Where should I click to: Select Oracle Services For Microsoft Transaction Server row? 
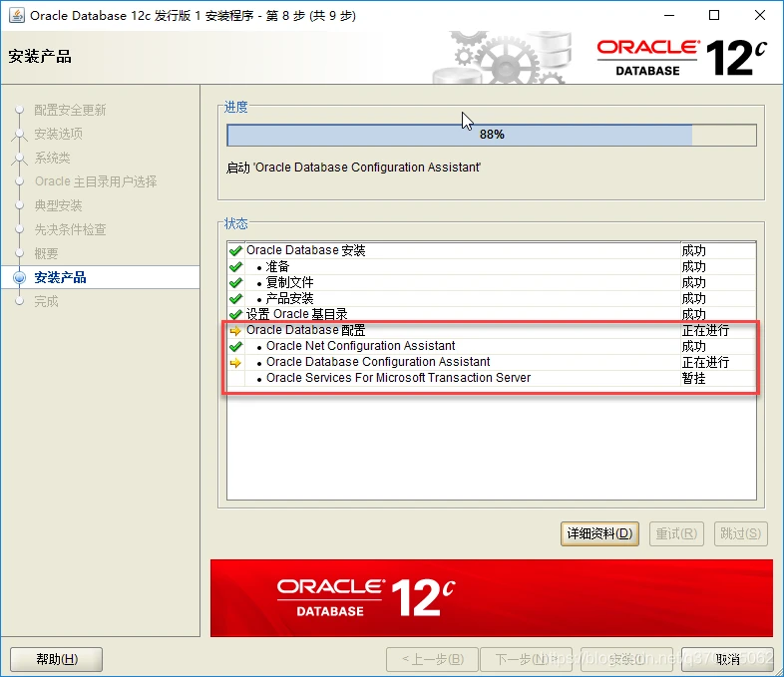[398, 379]
